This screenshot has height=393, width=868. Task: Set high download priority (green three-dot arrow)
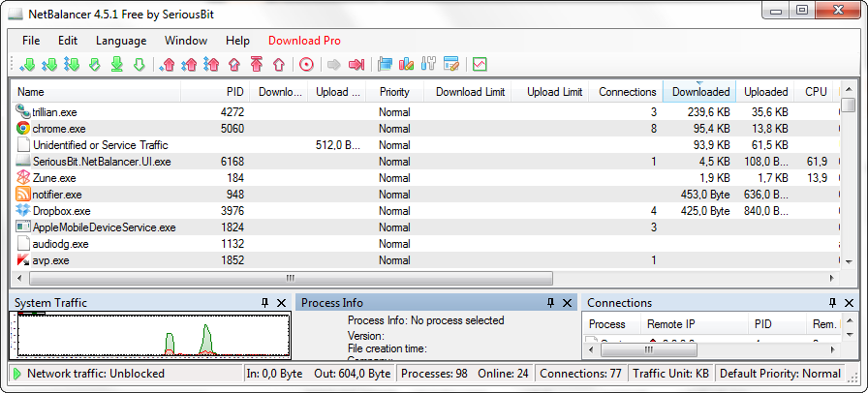click(72, 64)
